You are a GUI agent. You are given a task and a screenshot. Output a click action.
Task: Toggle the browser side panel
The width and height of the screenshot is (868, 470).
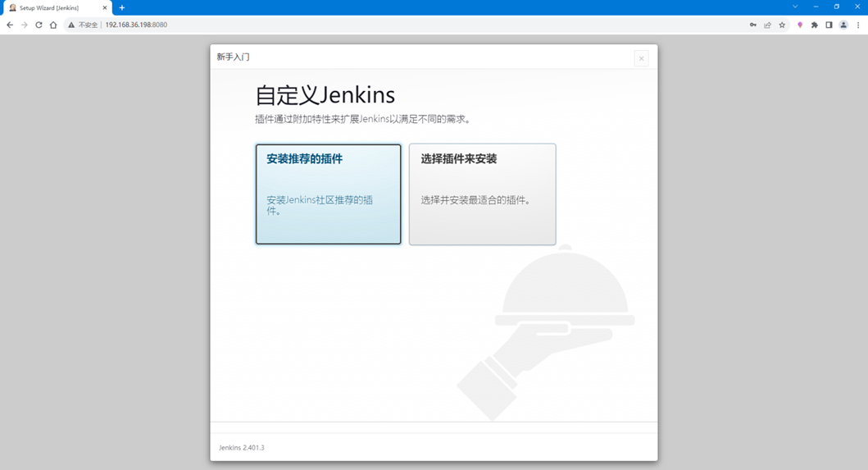point(829,25)
